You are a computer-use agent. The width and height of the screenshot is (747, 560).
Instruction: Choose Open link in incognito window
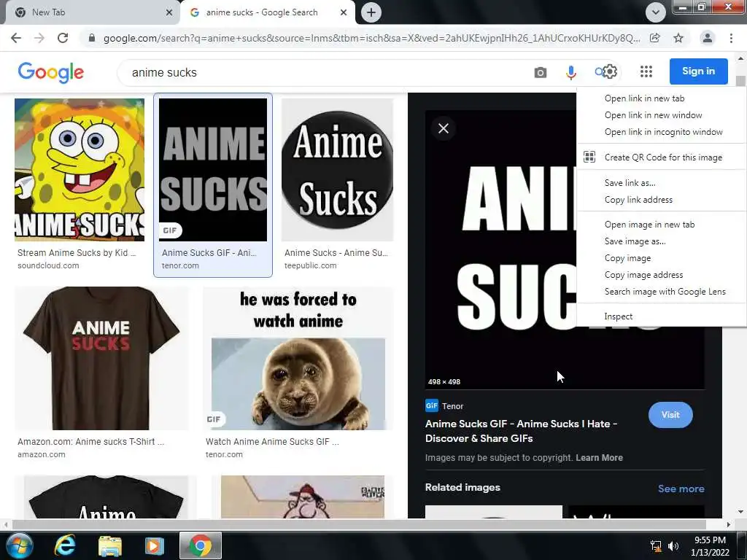tap(661, 132)
